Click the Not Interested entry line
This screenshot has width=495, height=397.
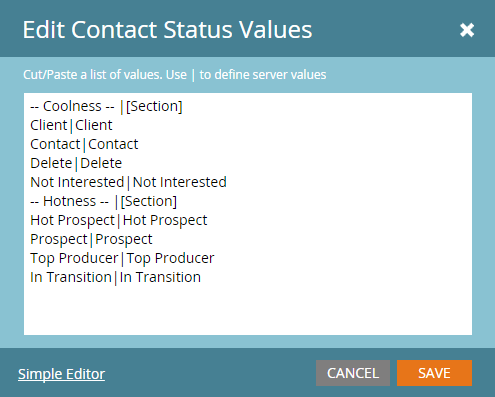pos(128,182)
